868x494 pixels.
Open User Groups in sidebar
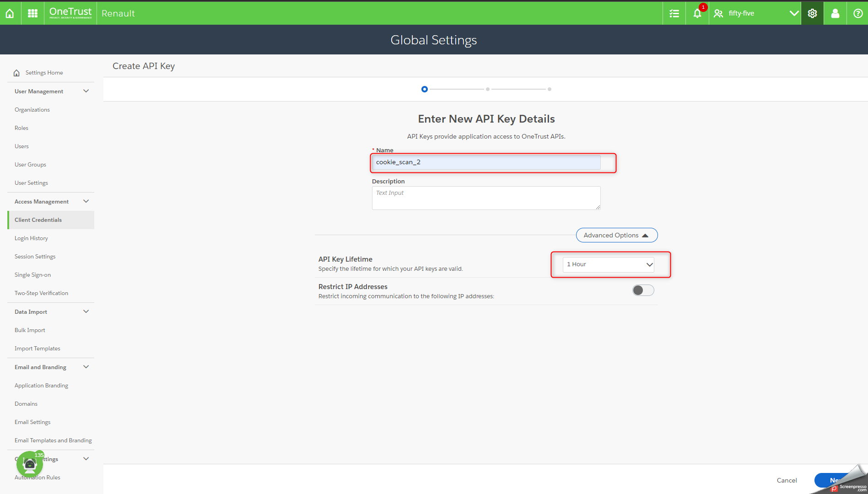click(x=30, y=165)
